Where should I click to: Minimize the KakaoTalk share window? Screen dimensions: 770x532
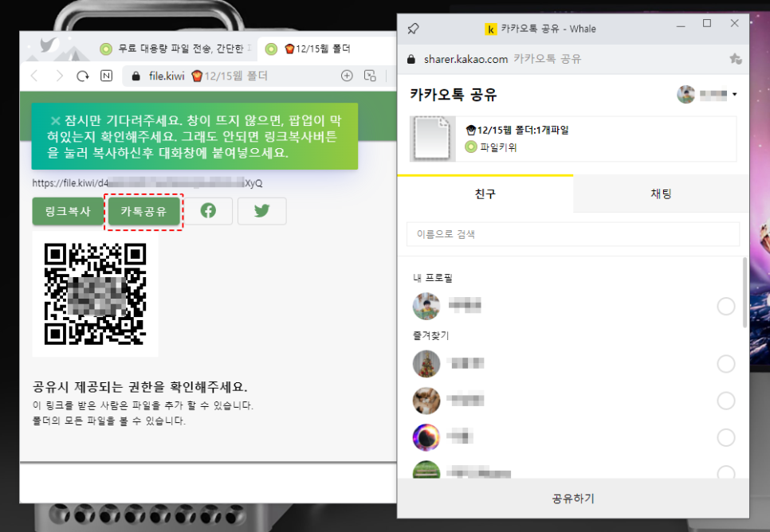(x=681, y=25)
